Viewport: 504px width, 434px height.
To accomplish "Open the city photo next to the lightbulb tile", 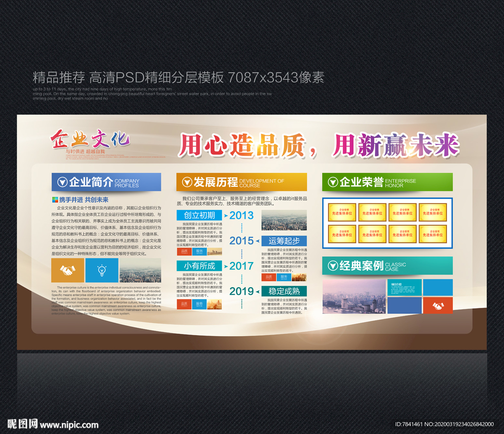I will tap(140, 270).
